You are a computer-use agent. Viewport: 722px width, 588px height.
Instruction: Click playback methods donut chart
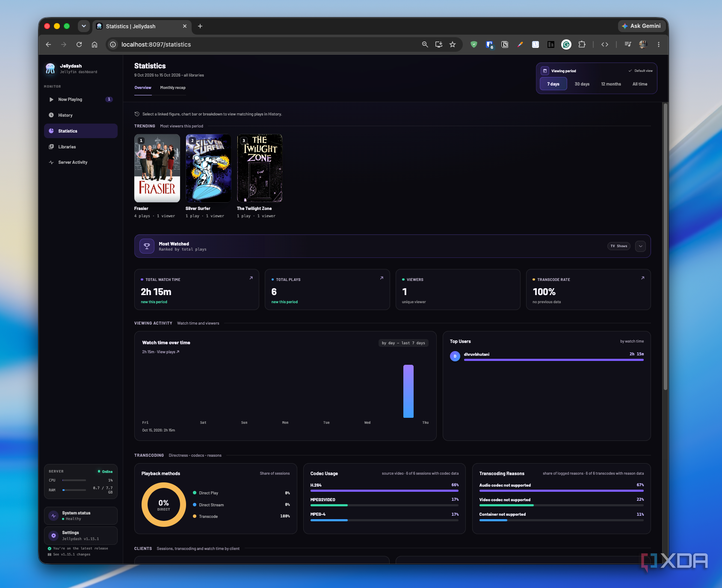point(164,505)
